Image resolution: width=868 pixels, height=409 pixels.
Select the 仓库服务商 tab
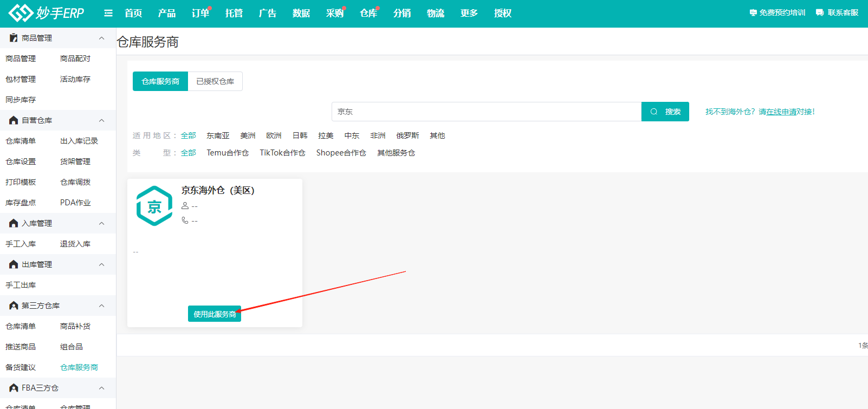pos(160,81)
